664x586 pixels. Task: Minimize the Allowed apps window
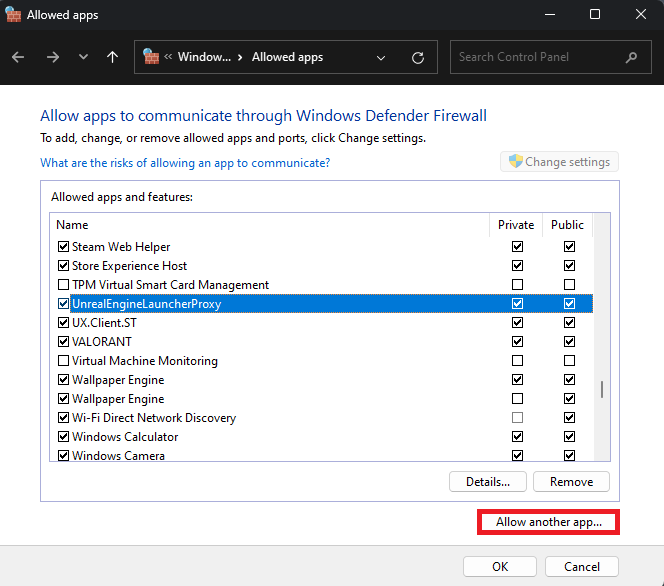(x=550, y=14)
